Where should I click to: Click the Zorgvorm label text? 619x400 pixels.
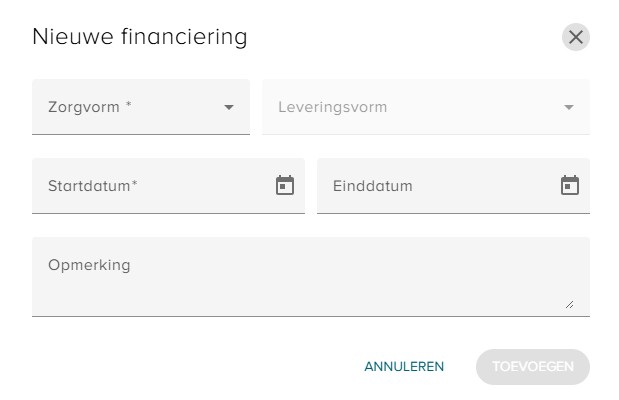tap(84, 107)
